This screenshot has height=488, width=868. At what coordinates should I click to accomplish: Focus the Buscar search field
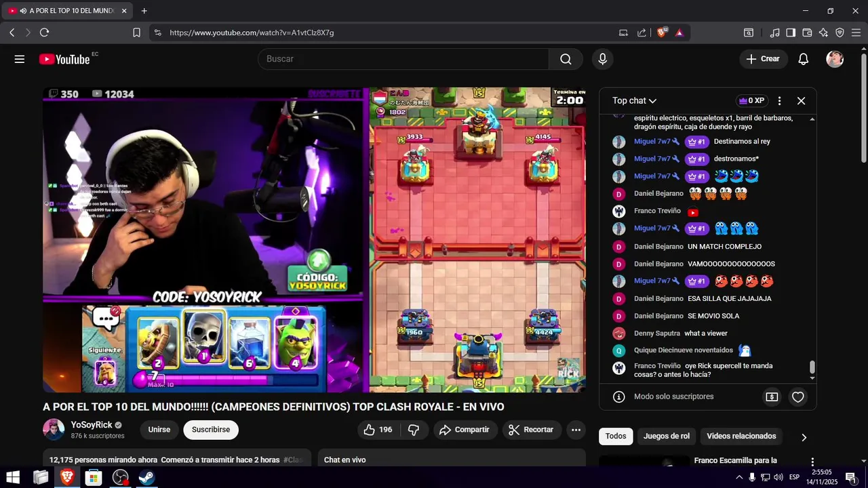click(x=403, y=59)
